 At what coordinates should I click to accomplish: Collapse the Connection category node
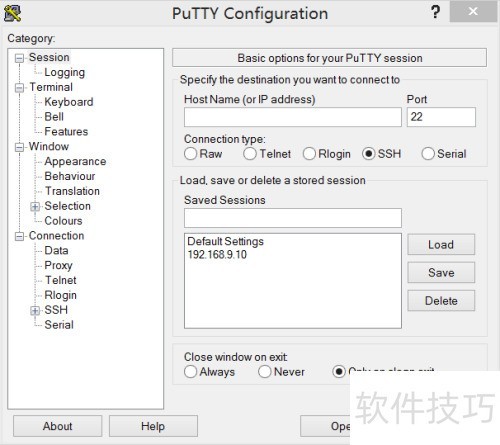(x=19, y=236)
